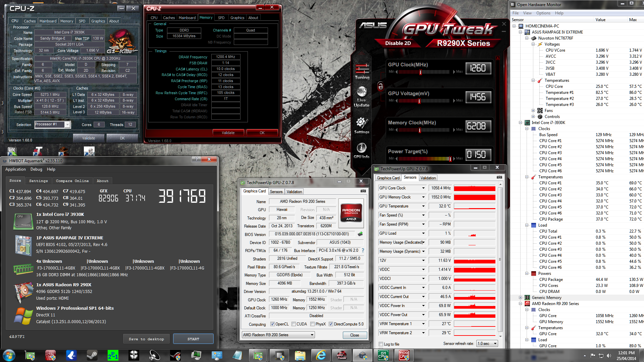Open Action Center flag in system tray
The height and width of the screenshot is (362, 644).
click(593, 355)
